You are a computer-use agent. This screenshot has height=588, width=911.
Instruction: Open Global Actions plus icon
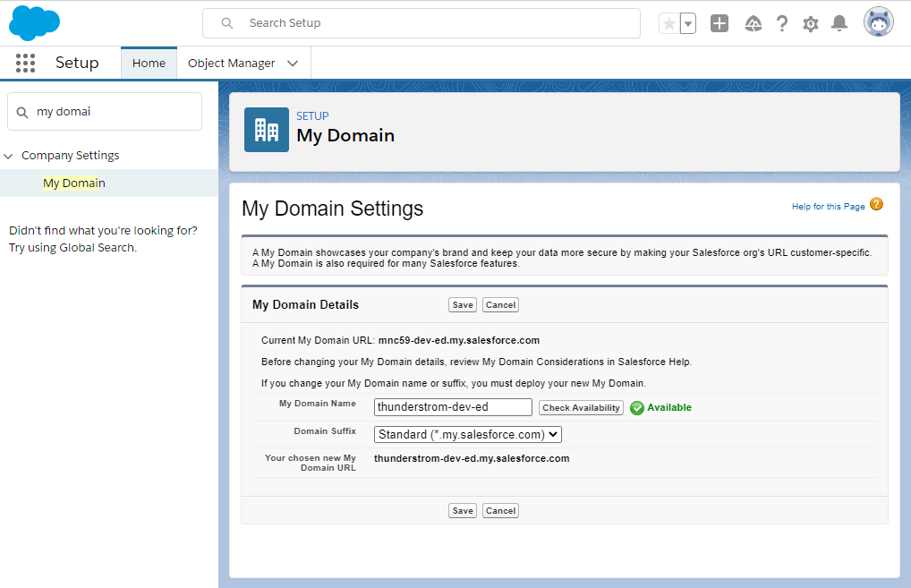(719, 24)
